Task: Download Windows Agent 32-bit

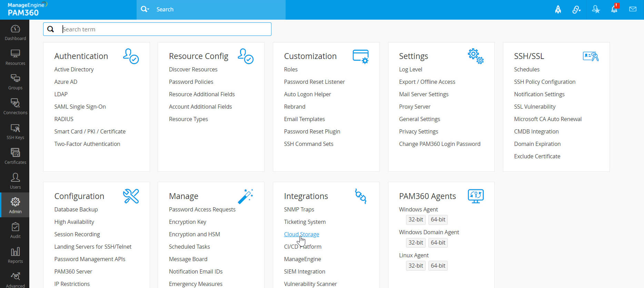Action: 416,219
